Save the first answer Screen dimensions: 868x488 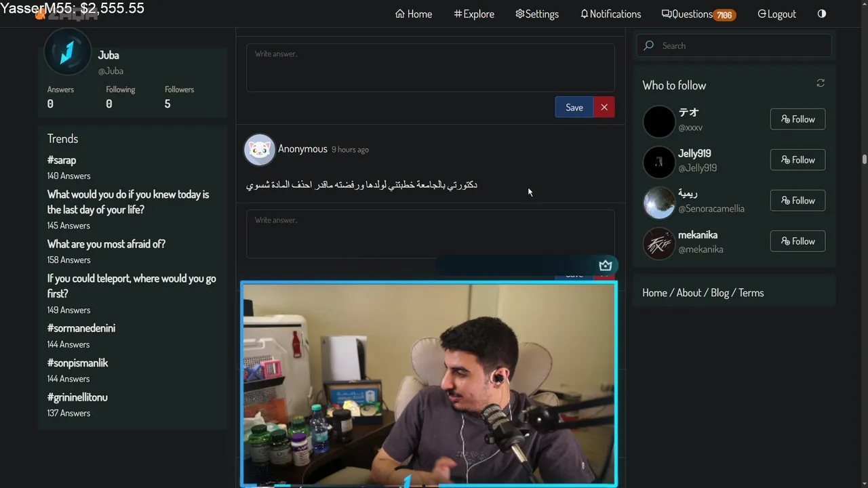pos(574,107)
